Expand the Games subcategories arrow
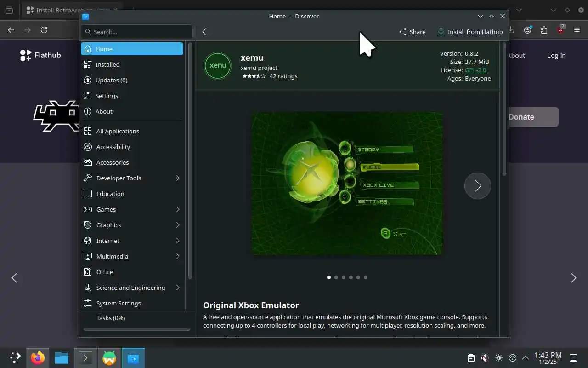 (178, 209)
